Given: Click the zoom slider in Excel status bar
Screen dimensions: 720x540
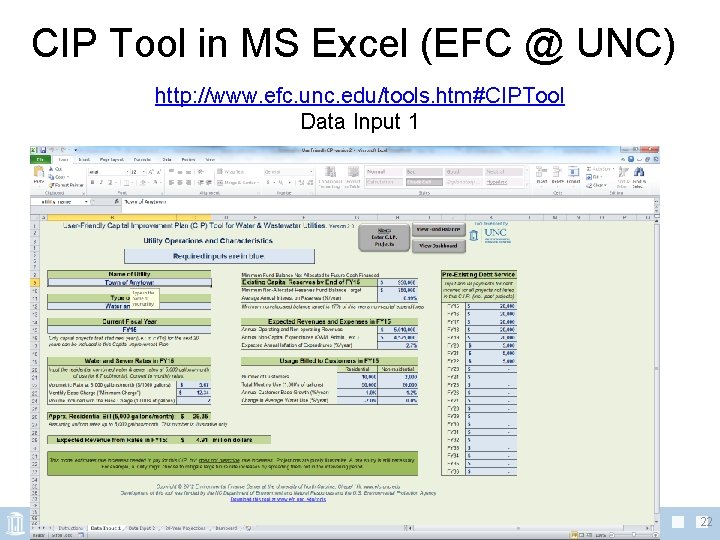Looking at the screenshot, I should [x=634, y=535].
